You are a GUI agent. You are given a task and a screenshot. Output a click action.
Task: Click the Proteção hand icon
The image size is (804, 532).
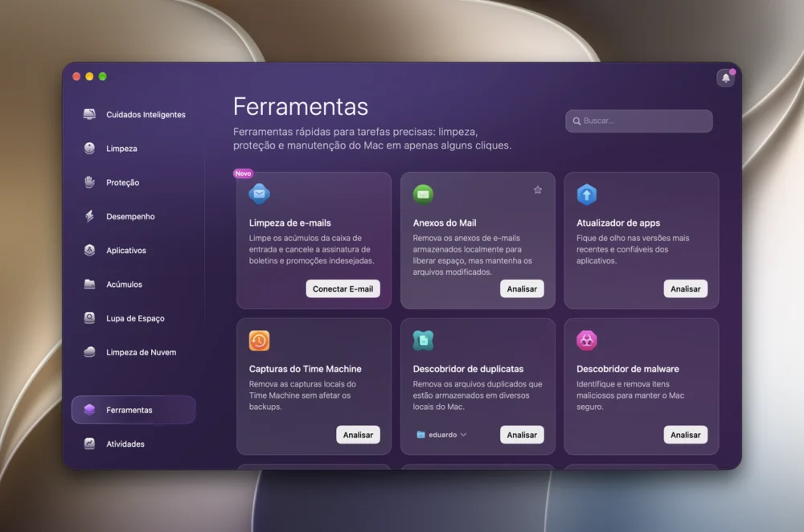click(x=89, y=182)
